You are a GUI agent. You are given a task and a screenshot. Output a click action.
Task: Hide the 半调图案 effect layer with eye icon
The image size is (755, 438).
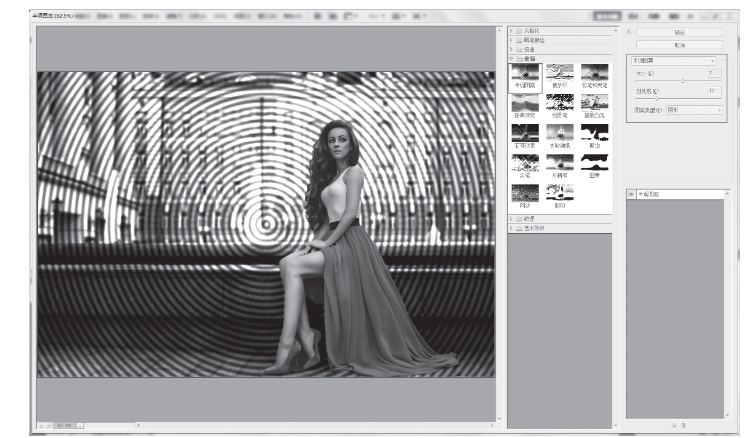tap(632, 195)
